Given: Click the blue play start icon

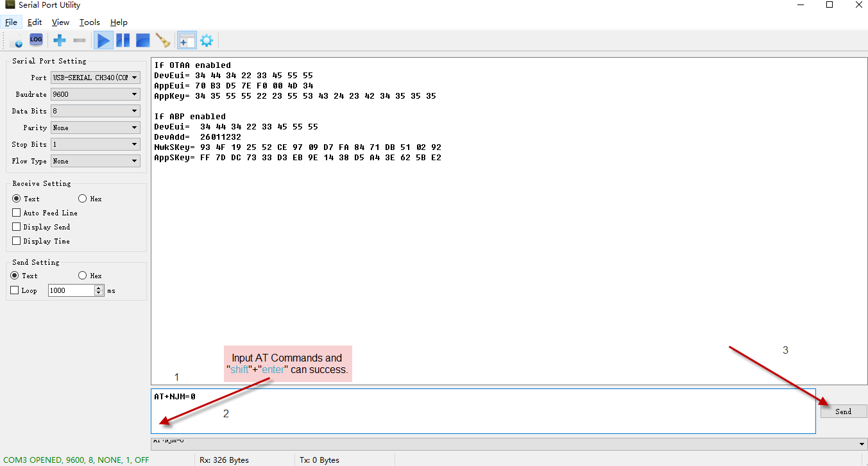Looking at the screenshot, I should tap(103, 40).
